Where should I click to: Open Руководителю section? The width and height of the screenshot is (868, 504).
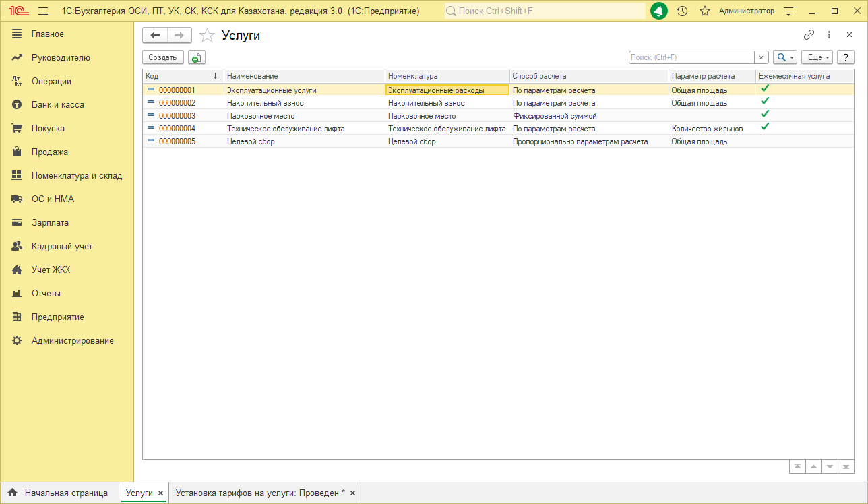tap(61, 57)
